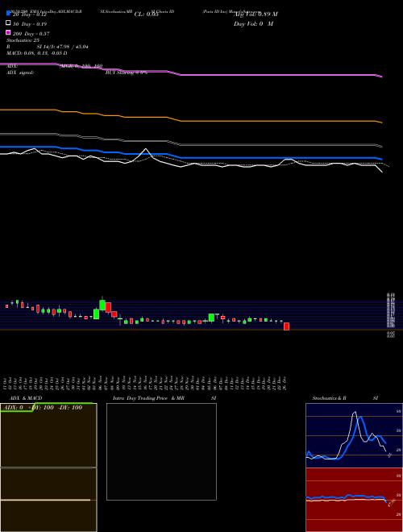Image resolution: width=403 pixels, height=532 pixels.
Task: Click the white 50 Day legend swatch
Action: pos(8,23)
